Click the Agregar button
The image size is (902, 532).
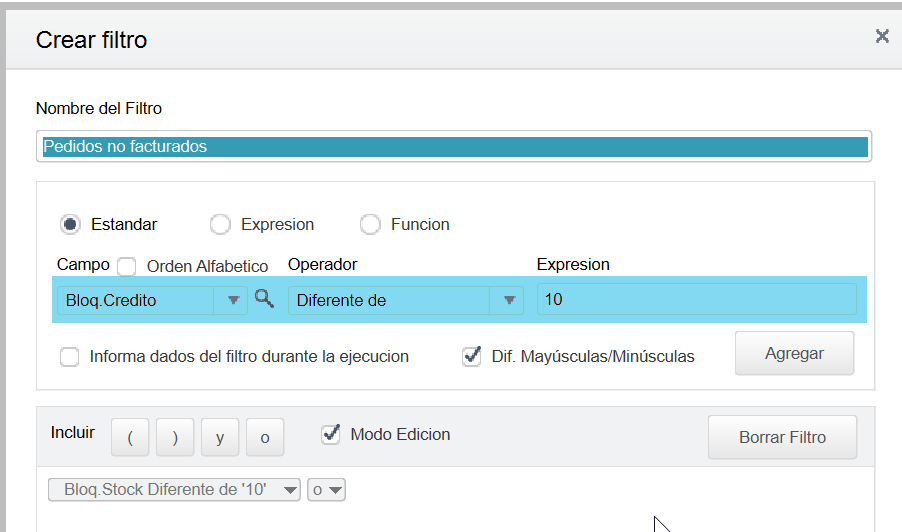click(x=794, y=353)
